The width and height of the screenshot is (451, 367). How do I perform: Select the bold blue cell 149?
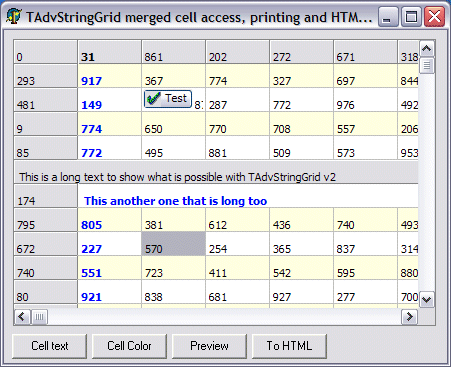pyautogui.click(x=110, y=100)
